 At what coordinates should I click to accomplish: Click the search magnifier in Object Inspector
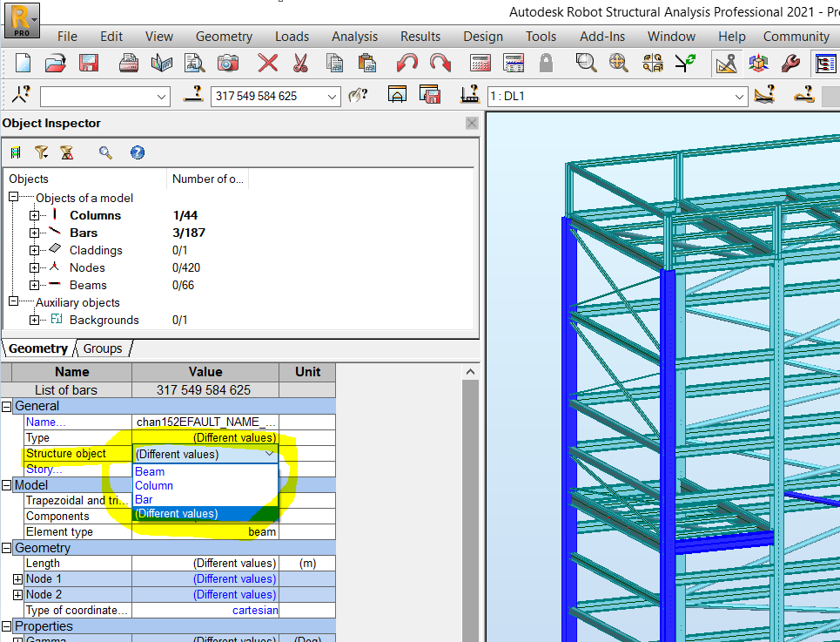pos(105,152)
